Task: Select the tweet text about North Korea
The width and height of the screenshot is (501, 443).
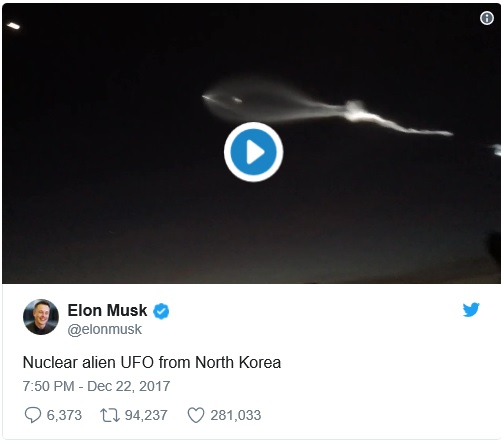Action: coord(152,362)
